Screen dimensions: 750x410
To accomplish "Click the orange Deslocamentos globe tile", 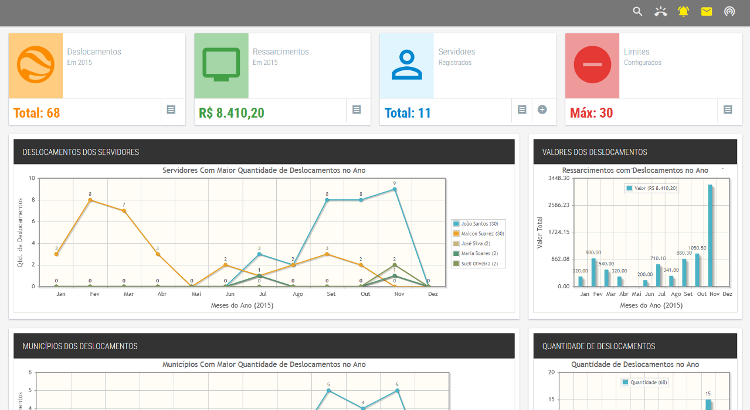I will (x=36, y=66).
